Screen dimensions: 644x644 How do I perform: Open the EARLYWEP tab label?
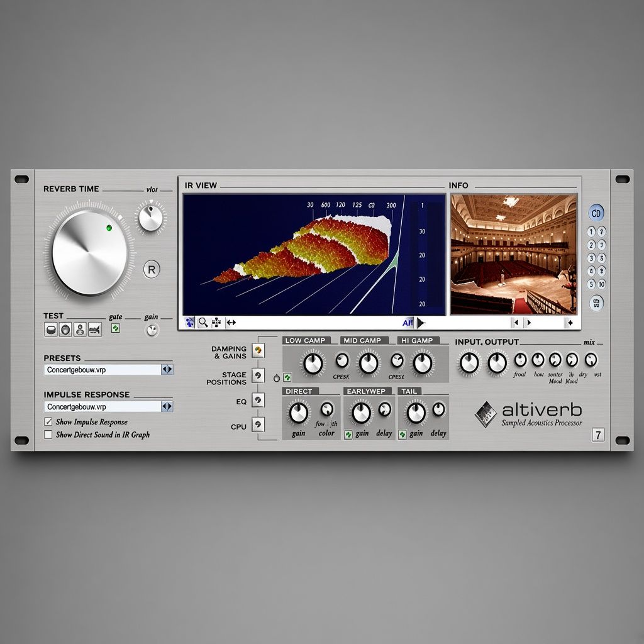(x=366, y=391)
